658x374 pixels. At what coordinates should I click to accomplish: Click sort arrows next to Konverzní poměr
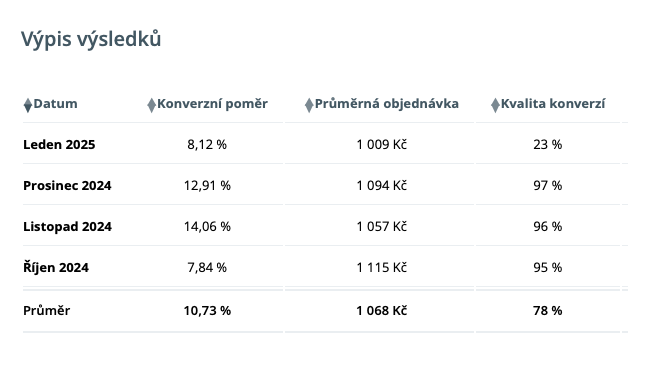[151, 105]
